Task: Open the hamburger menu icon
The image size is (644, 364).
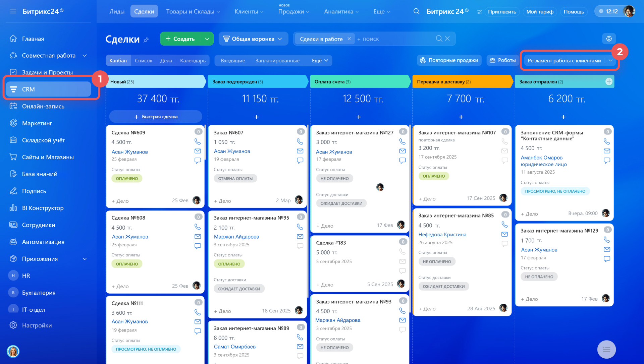Action: 13,11
